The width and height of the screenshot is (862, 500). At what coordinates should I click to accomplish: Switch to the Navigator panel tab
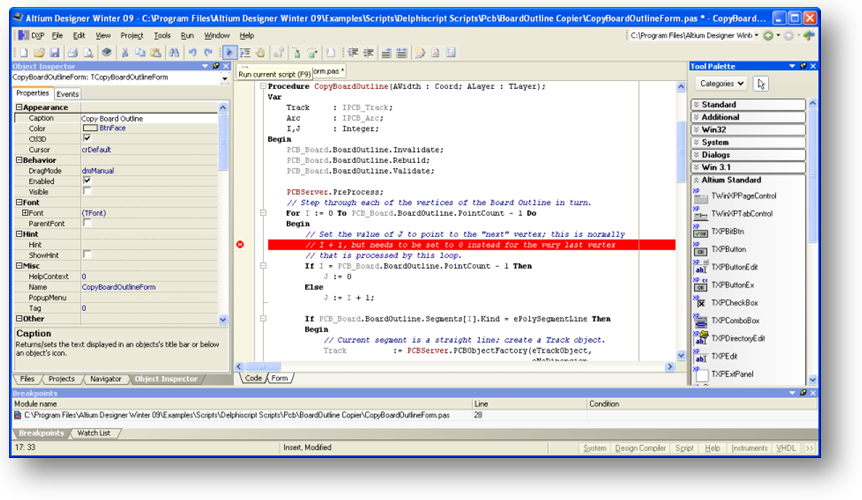click(x=106, y=379)
